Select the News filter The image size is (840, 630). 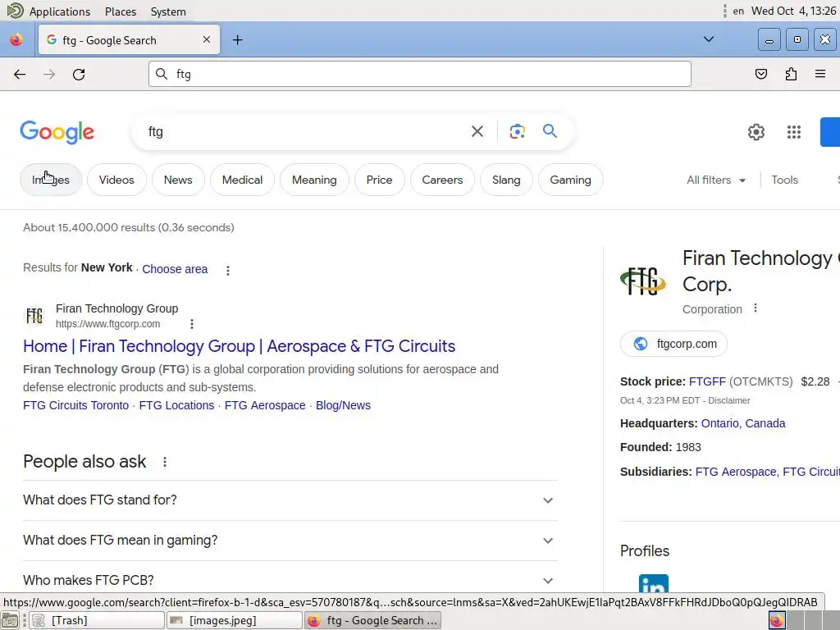[178, 180]
